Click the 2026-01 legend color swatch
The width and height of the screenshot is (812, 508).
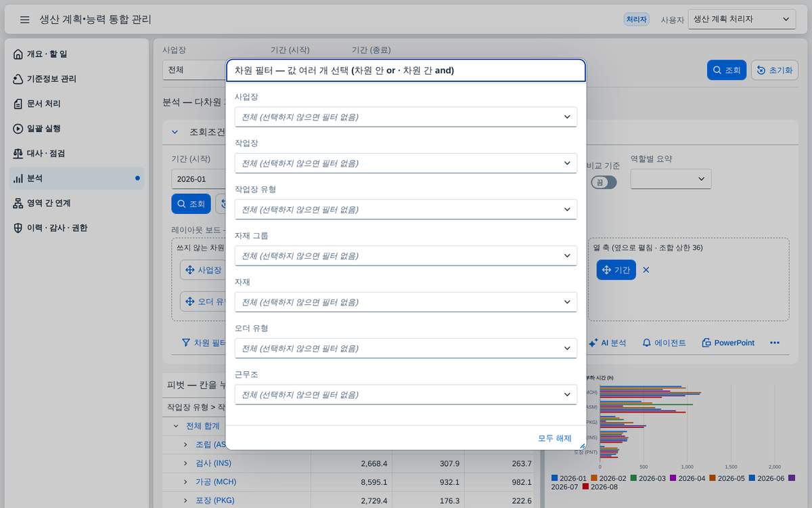coord(555,478)
